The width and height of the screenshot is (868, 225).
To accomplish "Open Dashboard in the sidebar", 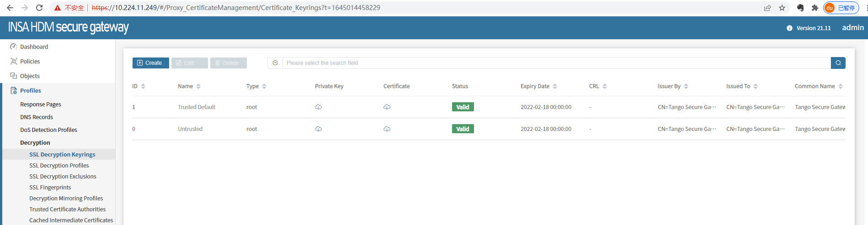I will click(x=34, y=47).
